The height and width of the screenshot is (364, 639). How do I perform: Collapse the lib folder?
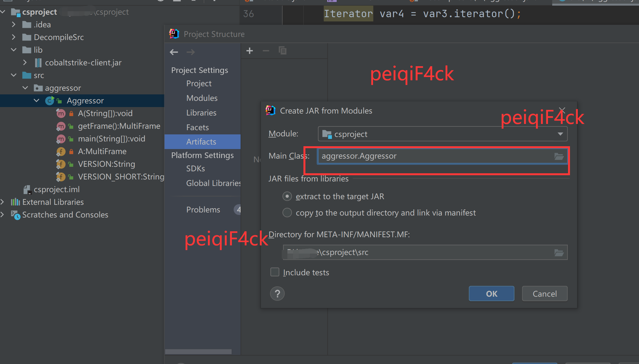(x=14, y=50)
